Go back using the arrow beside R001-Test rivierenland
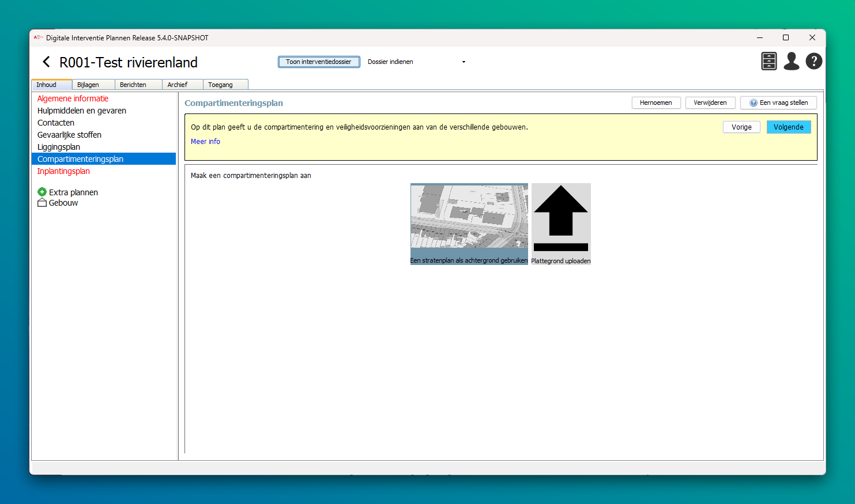The height and width of the screenshot is (504, 855). tap(46, 62)
